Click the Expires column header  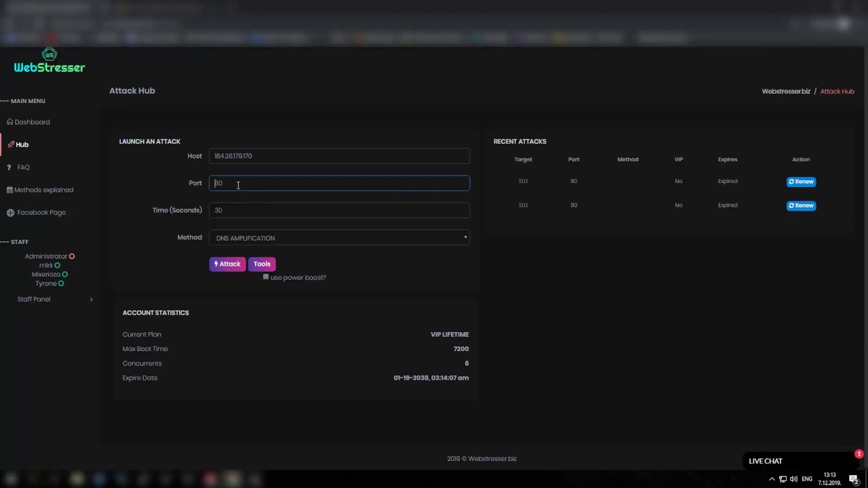(728, 159)
